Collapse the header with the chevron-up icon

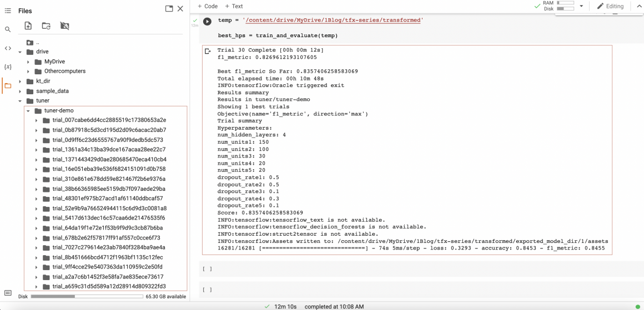pos(638,6)
